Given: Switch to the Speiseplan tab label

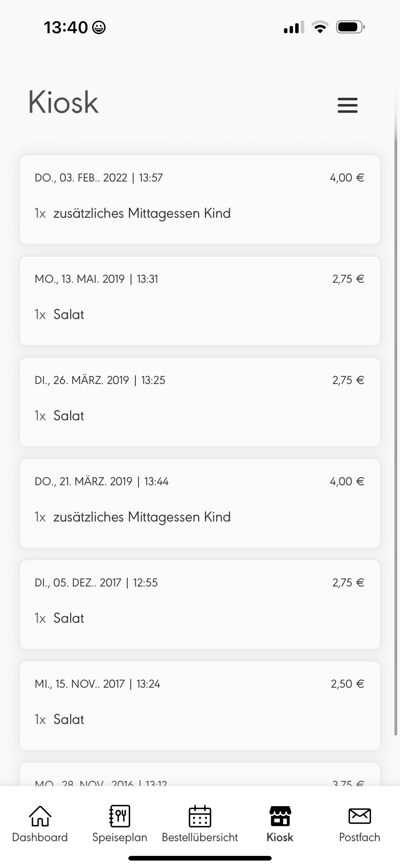Looking at the screenshot, I should tap(120, 837).
